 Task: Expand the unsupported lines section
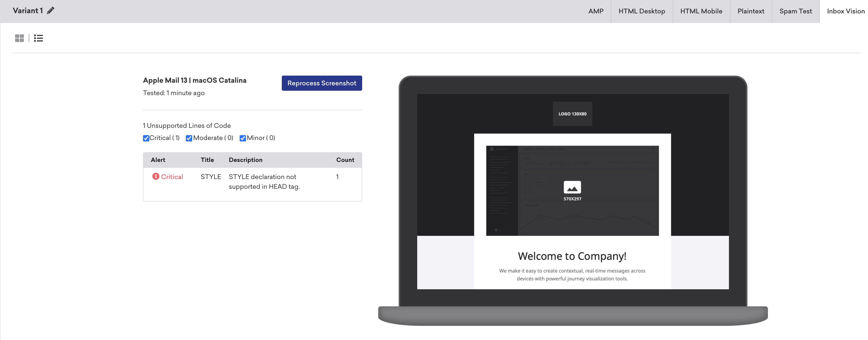pos(187,124)
